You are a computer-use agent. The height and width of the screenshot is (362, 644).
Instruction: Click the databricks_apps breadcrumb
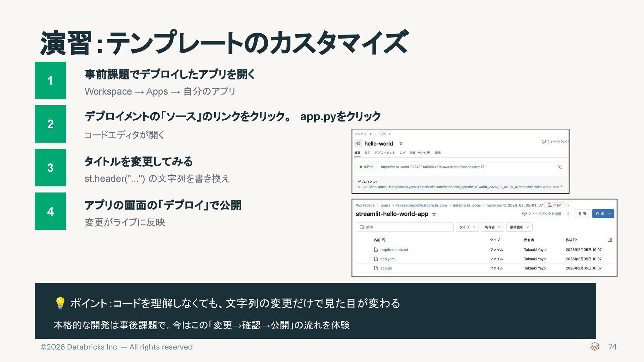pyautogui.click(x=467, y=205)
